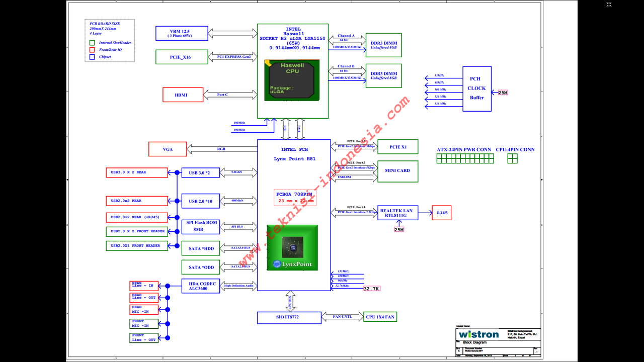Click the HDMI port block

183,95
